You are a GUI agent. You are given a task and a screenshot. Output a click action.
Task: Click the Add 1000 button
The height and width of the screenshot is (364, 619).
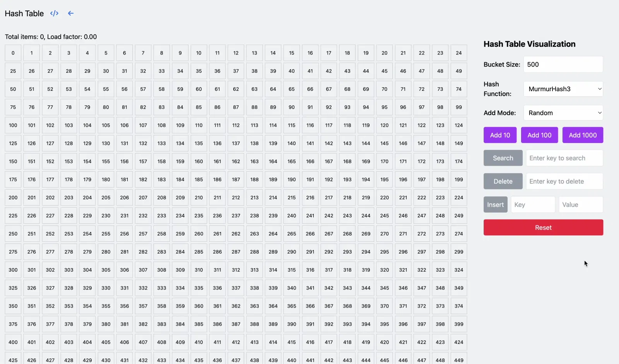point(583,135)
